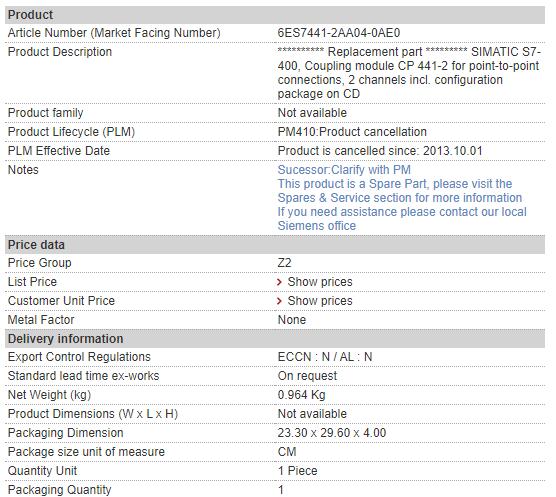
Task: Click the Quantity Unit label
Action: tap(42, 471)
